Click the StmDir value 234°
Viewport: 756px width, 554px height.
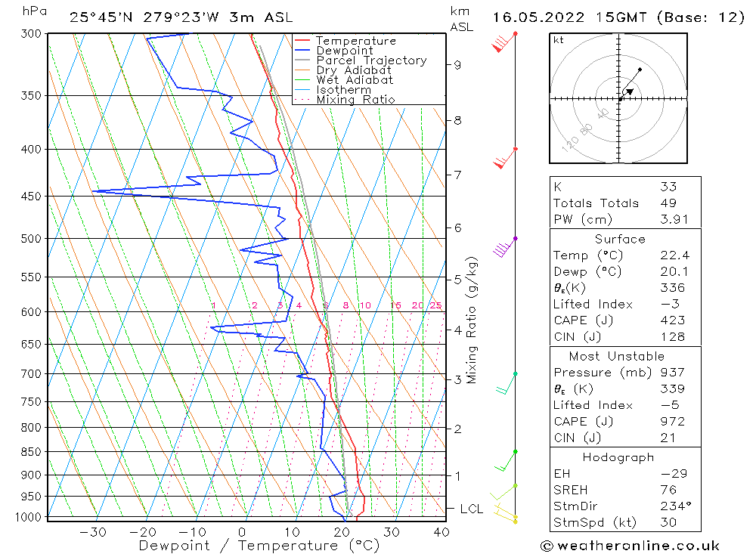[x=676, y=506]
